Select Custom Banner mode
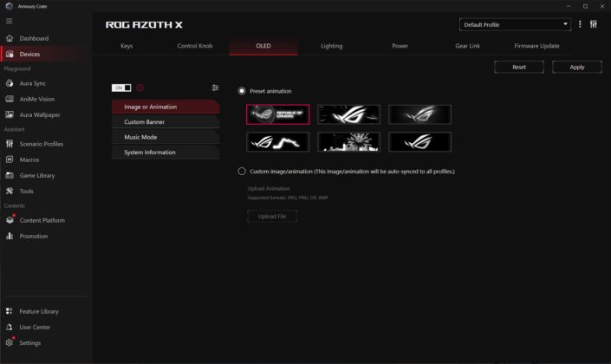The width and height of the screenshot is (611, 364). [166, 121]
